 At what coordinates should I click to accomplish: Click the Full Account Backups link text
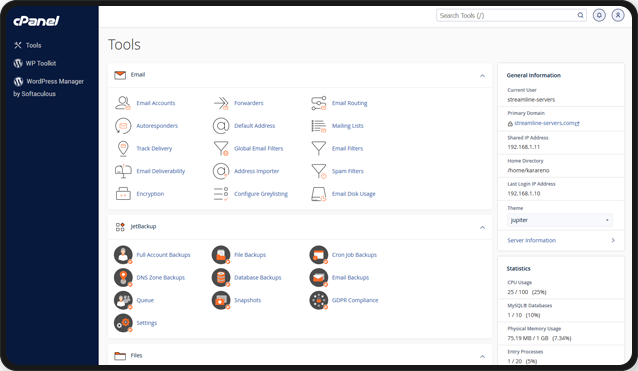coord(163,255)
